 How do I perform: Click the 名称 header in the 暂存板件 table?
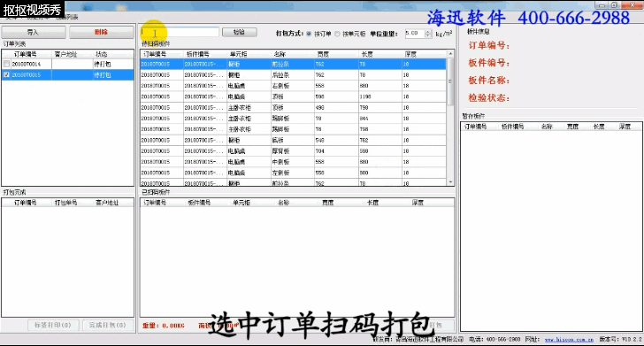547,127
